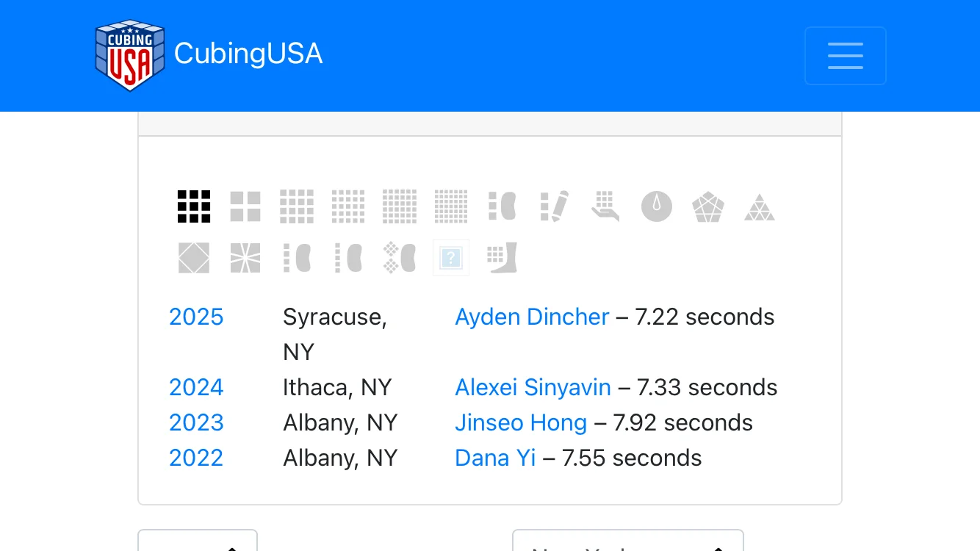980x551 pixels.
Task: Select the 5x5x5 Blindfolded event icon
Action: click(x=348, y=258)
